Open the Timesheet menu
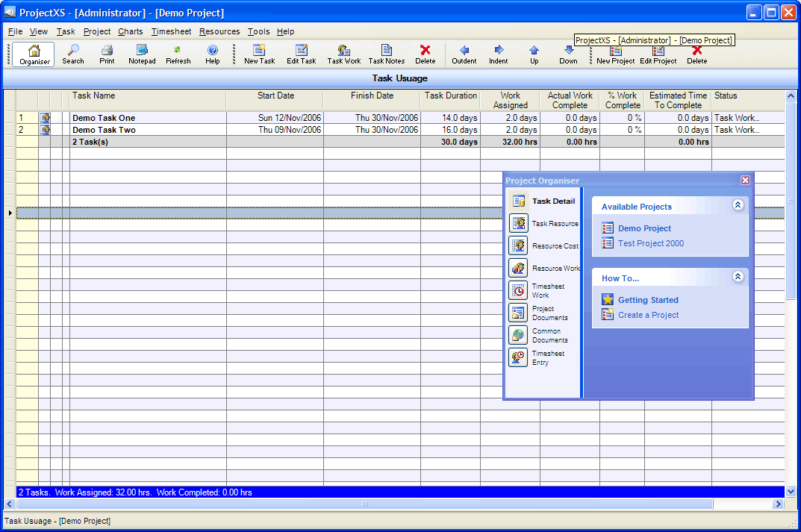The image size is (801, 532). pos(171,31)
